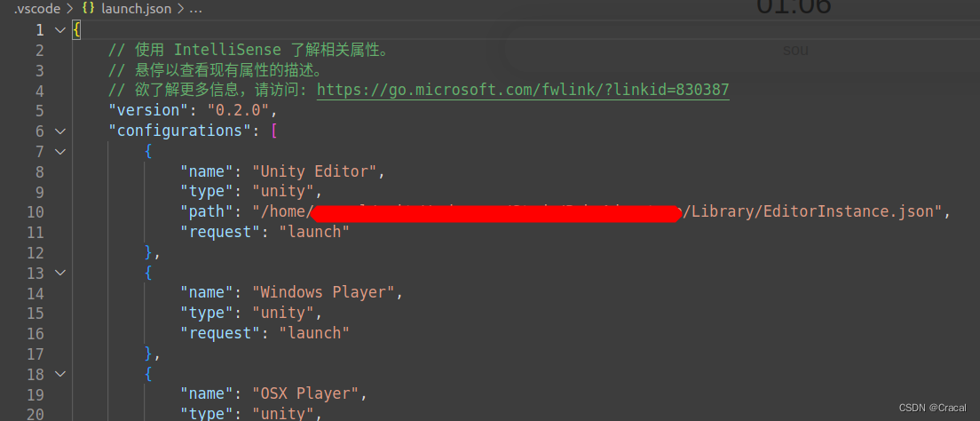The image size is (980, 421).
Task: Click the line number 4 in gutter
Action: tap(40, 90)
